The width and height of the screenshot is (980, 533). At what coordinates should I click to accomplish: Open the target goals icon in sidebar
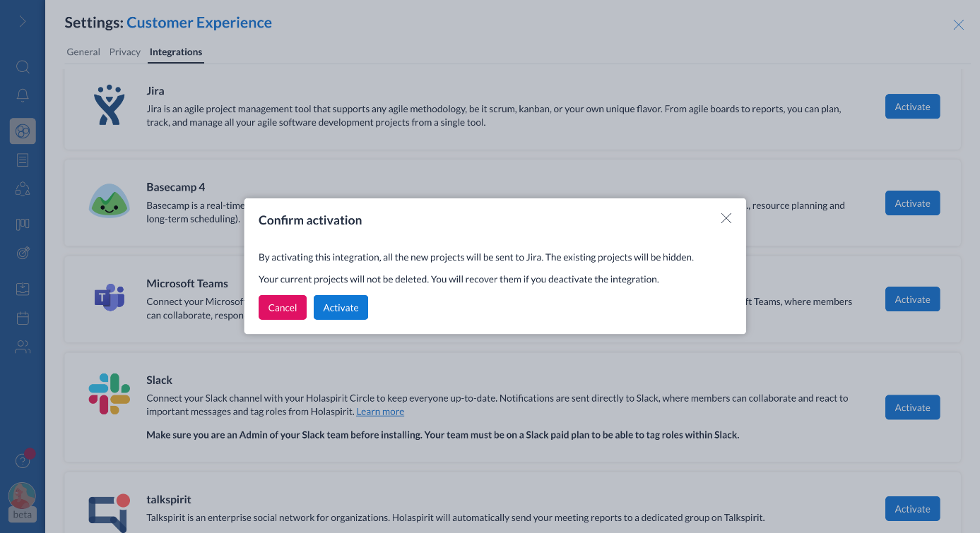[x=23, y=253]
